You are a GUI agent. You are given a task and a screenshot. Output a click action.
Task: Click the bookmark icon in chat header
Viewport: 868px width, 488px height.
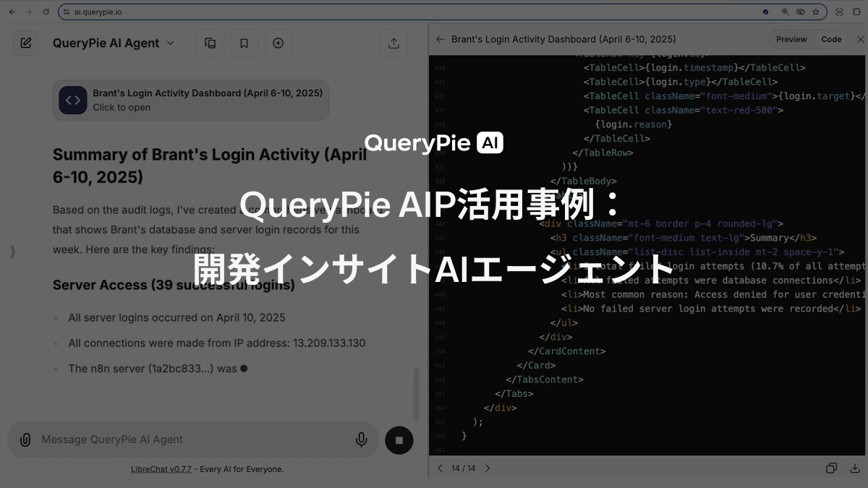tap(244, 43)
